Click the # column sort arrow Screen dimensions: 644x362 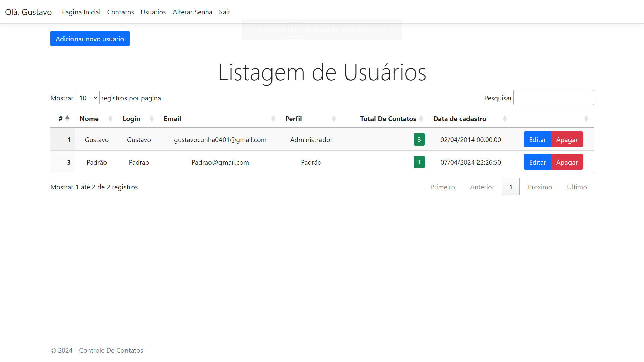(x=67, y=118)
